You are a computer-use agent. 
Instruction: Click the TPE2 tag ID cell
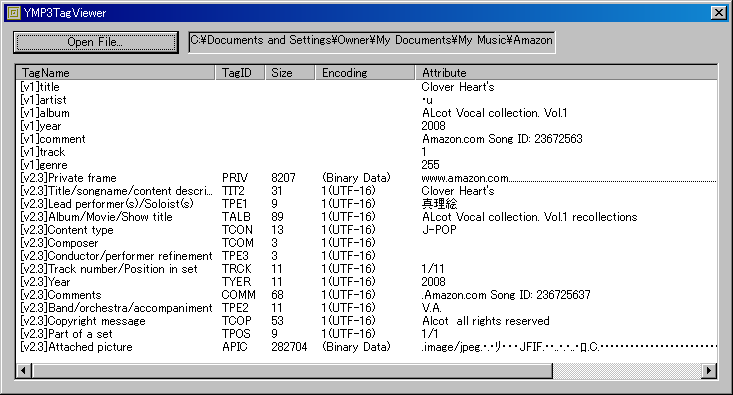tap(235, 308)
